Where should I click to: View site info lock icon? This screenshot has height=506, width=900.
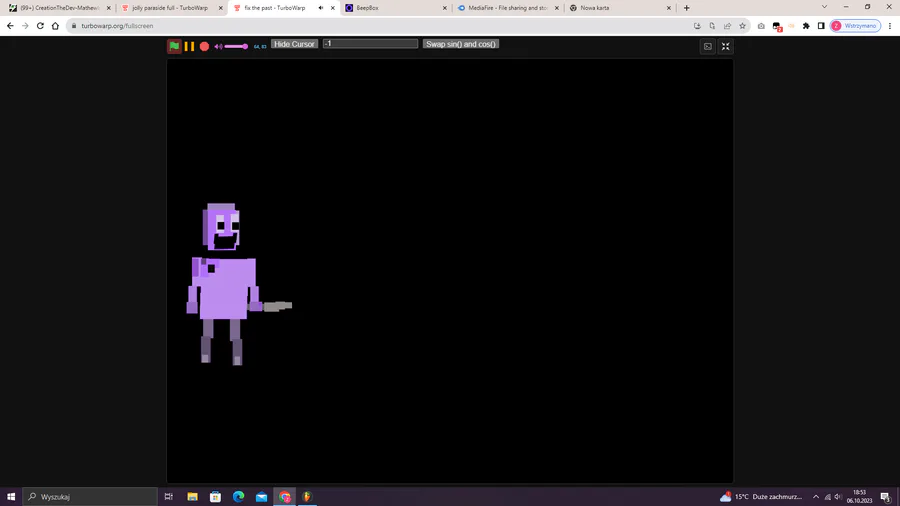(x=73, y=26)
